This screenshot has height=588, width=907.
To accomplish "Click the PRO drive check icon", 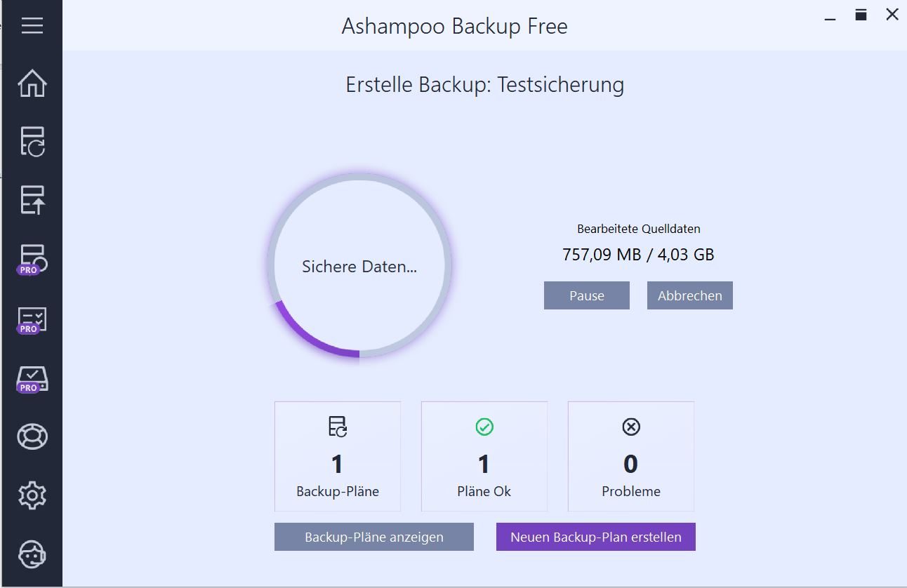I will 32,378.
